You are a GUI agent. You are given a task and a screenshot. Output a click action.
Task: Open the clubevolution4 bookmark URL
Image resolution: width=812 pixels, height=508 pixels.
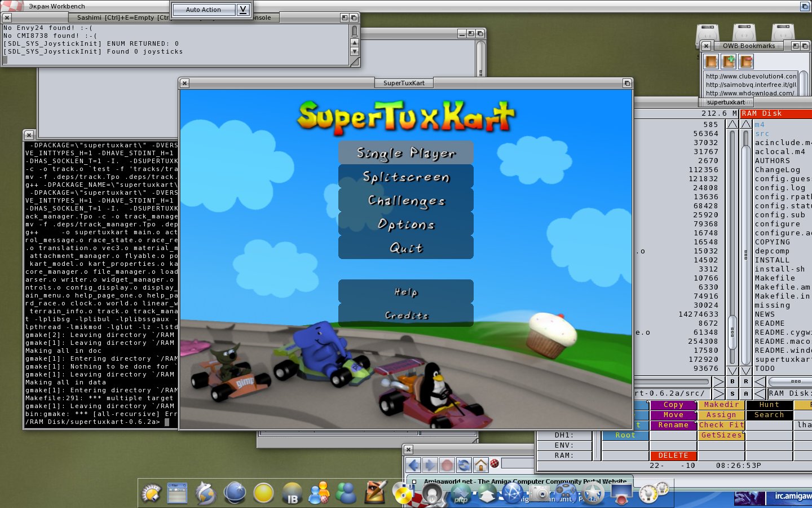pyautogui.click(x=751, y=76)
